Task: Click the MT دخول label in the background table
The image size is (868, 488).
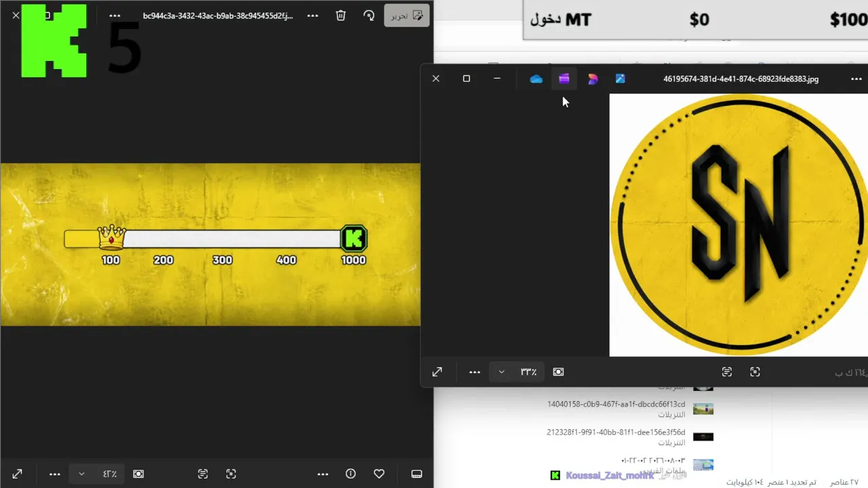Action: click(x=561, y=20)
